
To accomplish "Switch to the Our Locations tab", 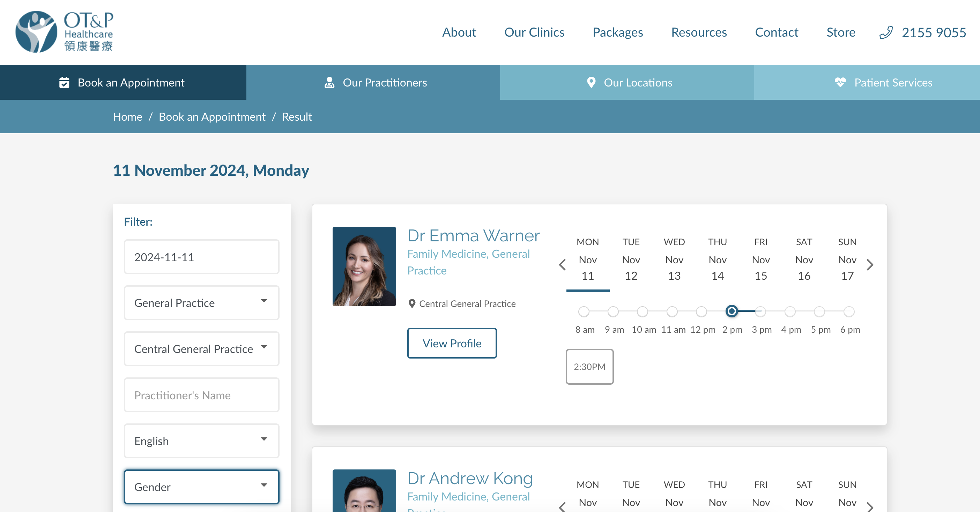I will click(626, 82).
